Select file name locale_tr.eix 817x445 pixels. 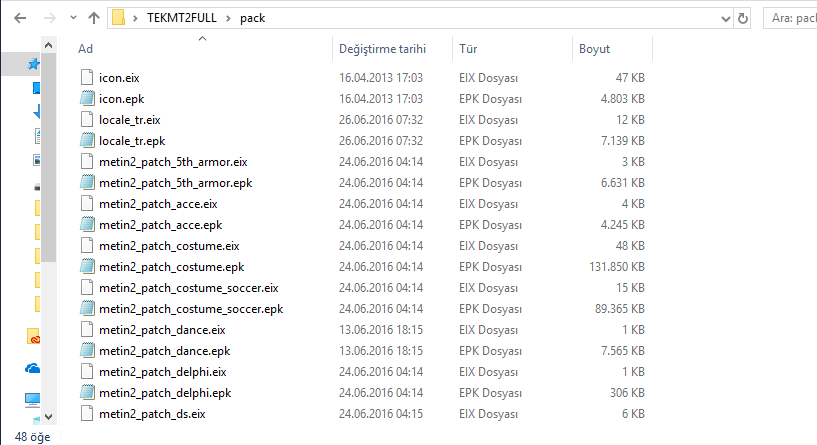130,120
